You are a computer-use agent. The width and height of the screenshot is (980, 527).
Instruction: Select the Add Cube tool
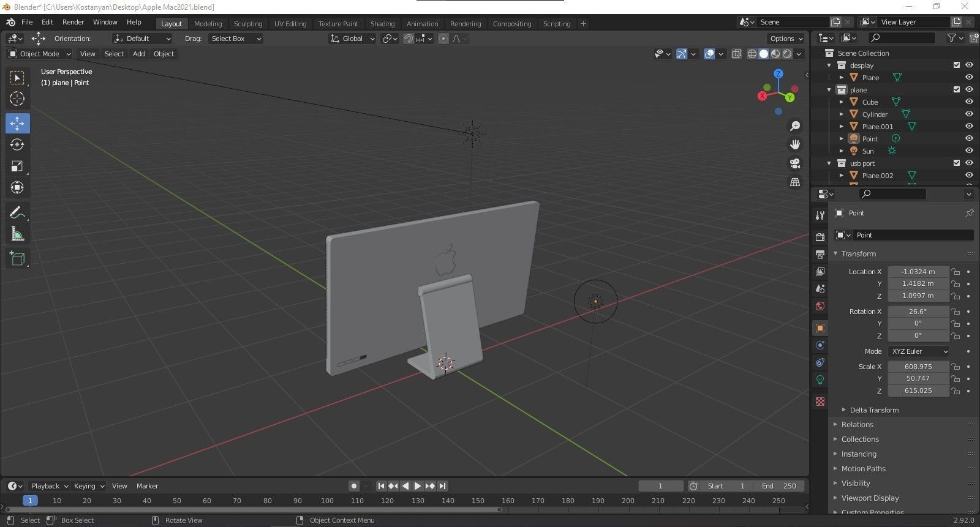[x=17, y=259]
